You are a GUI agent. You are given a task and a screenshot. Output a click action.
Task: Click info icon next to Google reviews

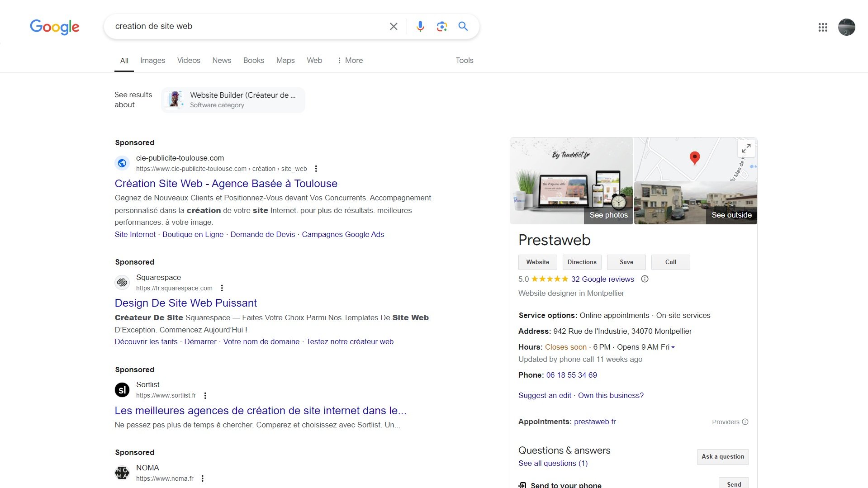[645, 279]
